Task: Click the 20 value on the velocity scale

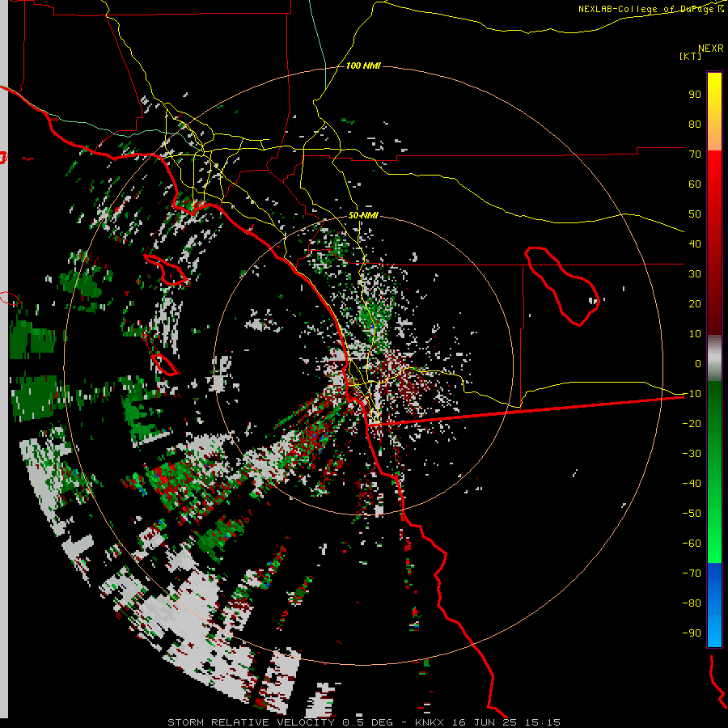Action: pos(695,303)
